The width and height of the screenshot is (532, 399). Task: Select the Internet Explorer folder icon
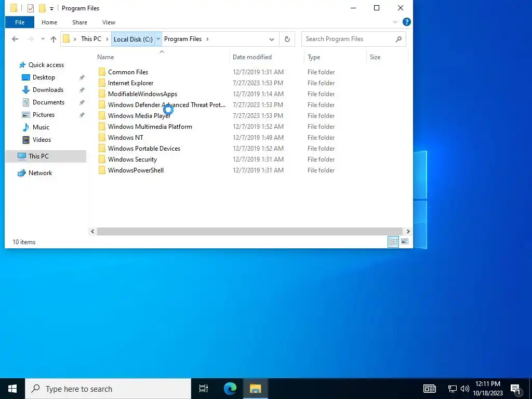[102, 83]
